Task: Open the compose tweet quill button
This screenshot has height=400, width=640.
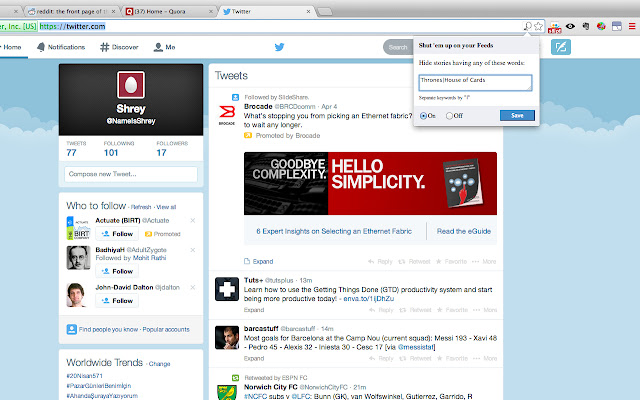Action: click(x=561, y=47)
